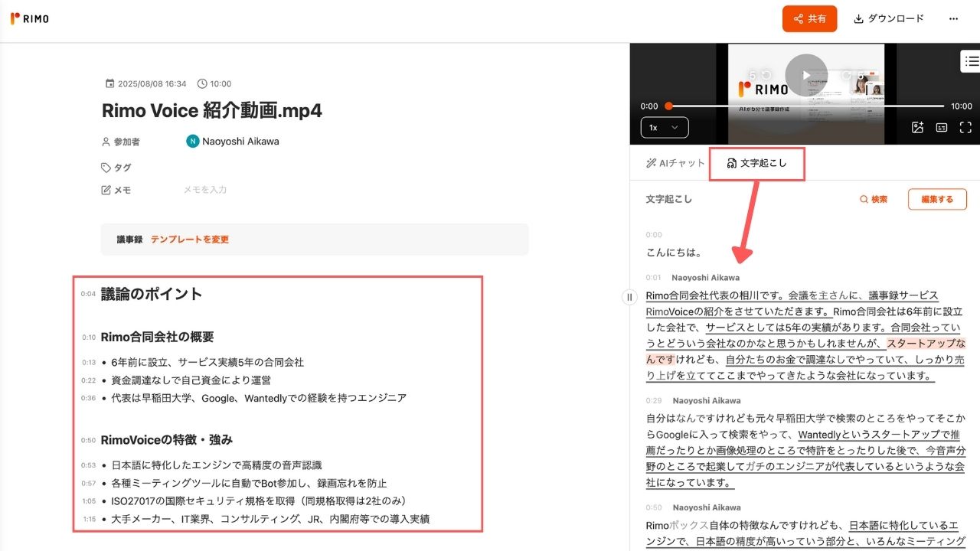
Task: Toggle subtitles icon in video player
Action: pyautogui.click(x=942, y=128)
